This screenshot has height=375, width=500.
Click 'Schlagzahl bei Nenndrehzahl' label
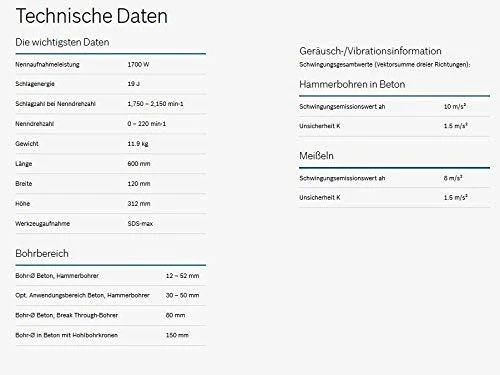click(55, 104)
